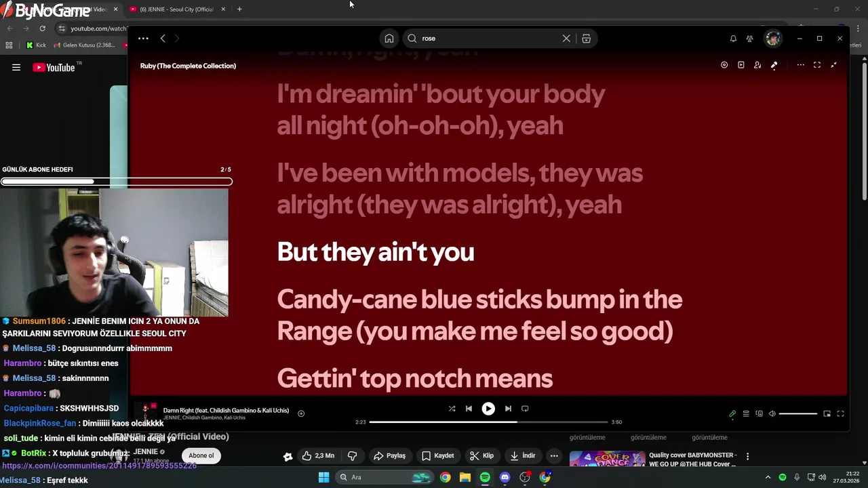Mute Spotify volume speaker icon
This screenshot has width=868, height=488.
coord(772,413)
